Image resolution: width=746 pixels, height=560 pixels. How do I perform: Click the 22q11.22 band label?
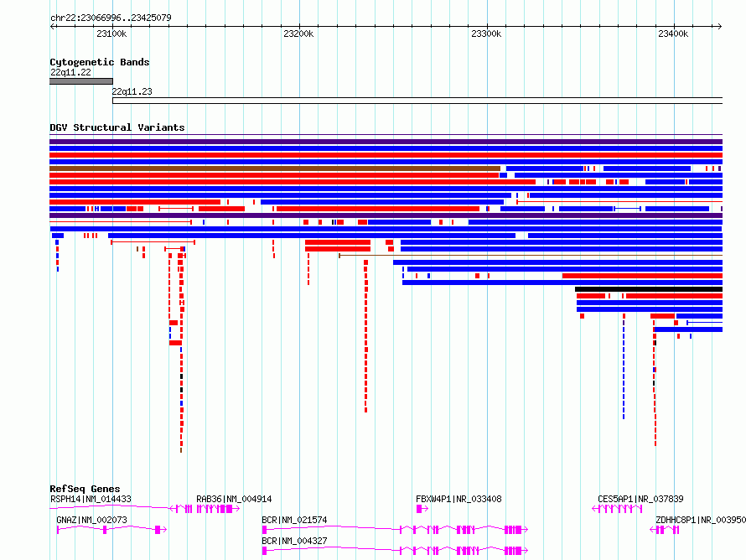70,72
